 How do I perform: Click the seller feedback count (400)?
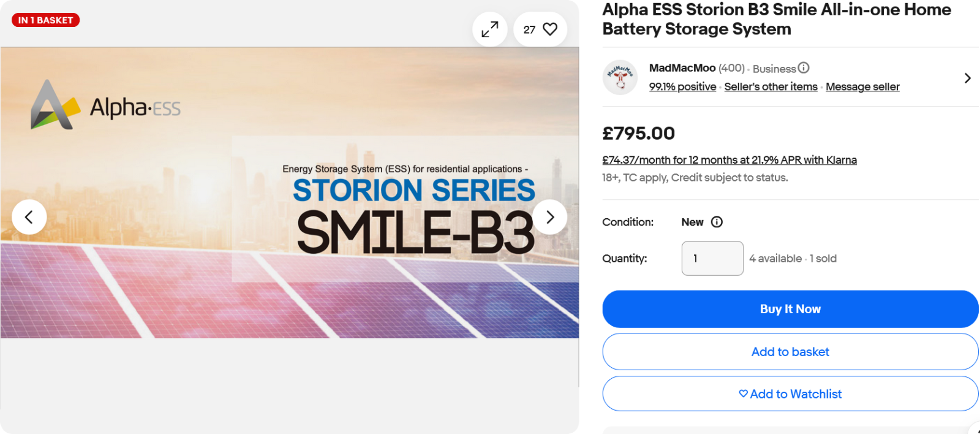[x=731, y=68]
